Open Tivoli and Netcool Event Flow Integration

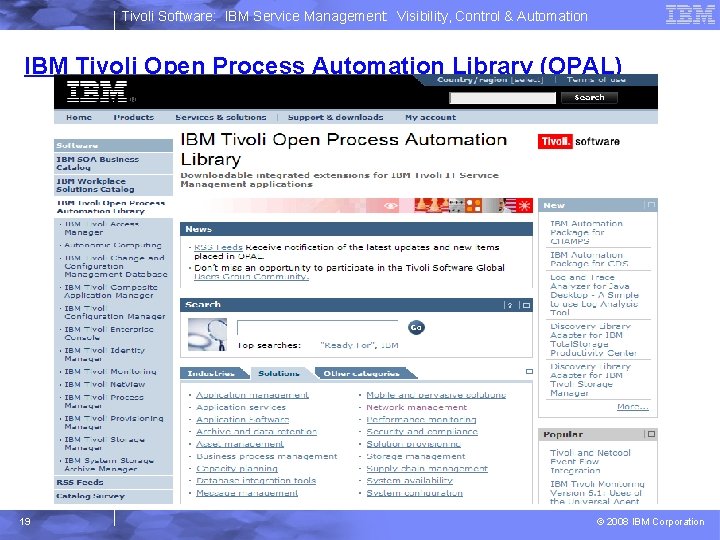[x=591, y=461]
